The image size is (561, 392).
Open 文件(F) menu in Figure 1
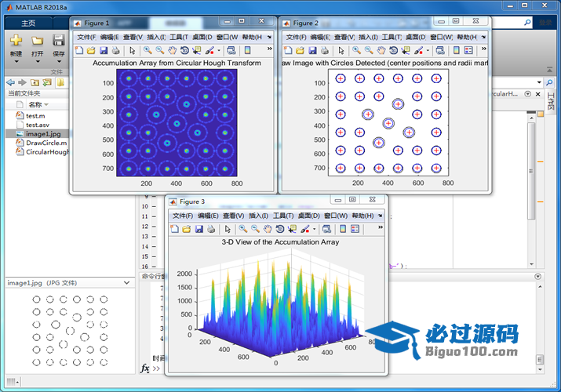[x=86, y=37]
